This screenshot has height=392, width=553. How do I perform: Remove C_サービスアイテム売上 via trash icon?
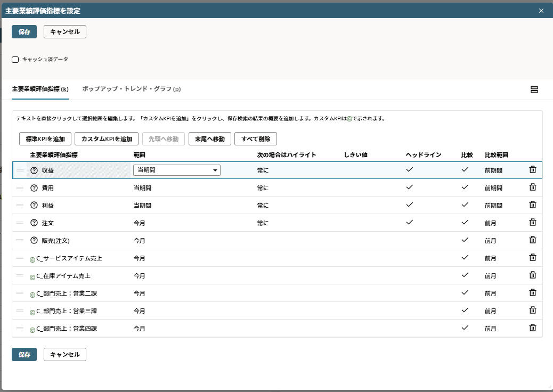[x=533, y=258]
